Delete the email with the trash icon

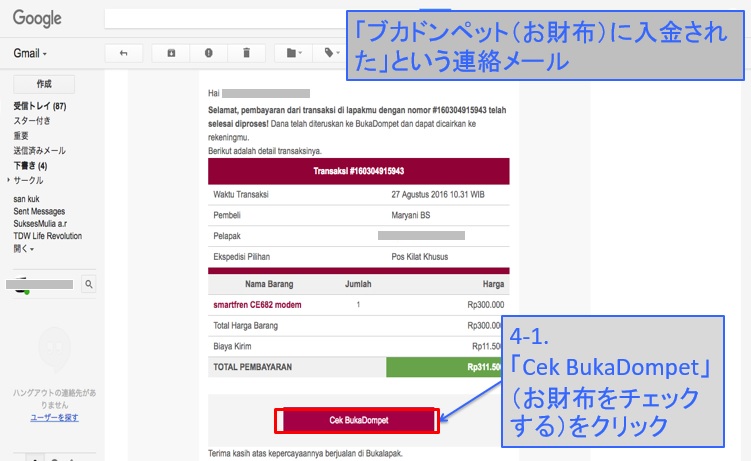coord(246,53)
